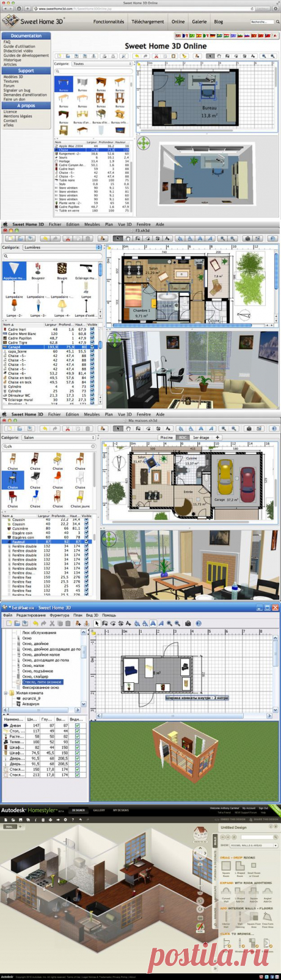281x980 pixels.
Task: Click Safari back button in browser toolbar
Action: coord(5,9)
